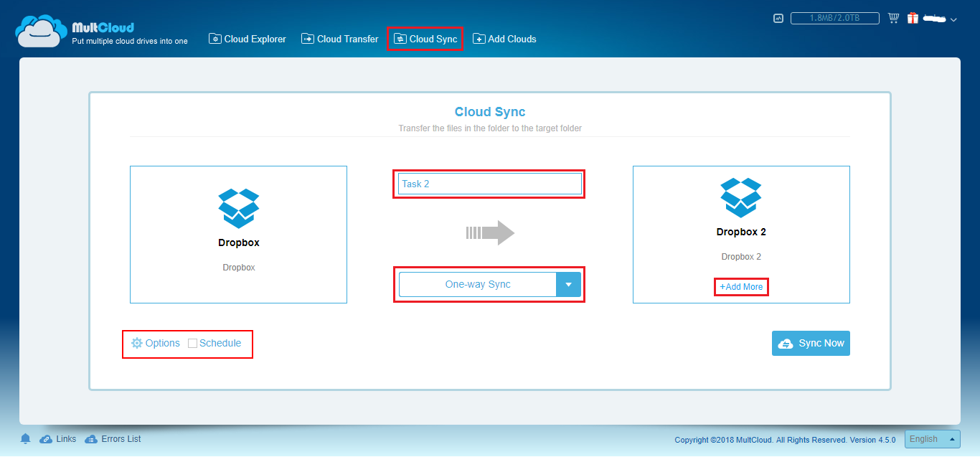The image size is (980, 457).
Task: Open the Add Clouds tab
Action: click(x=504, y=39)
